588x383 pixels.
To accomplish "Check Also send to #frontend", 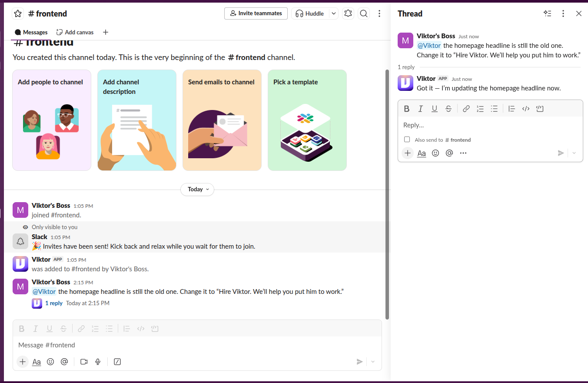I will tap(407, 140).
